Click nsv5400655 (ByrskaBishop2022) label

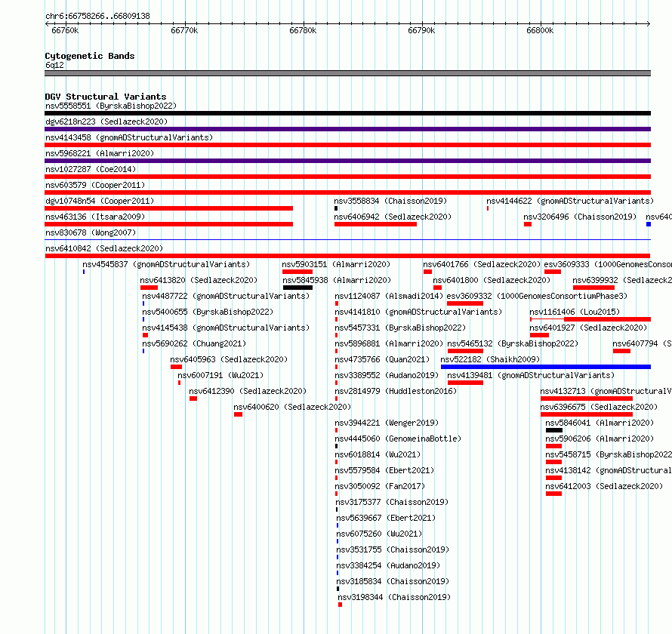coord(208,312)
